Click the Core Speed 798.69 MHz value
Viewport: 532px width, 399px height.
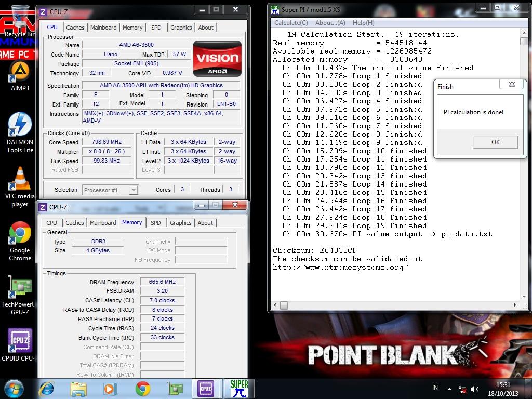(107, 142)
